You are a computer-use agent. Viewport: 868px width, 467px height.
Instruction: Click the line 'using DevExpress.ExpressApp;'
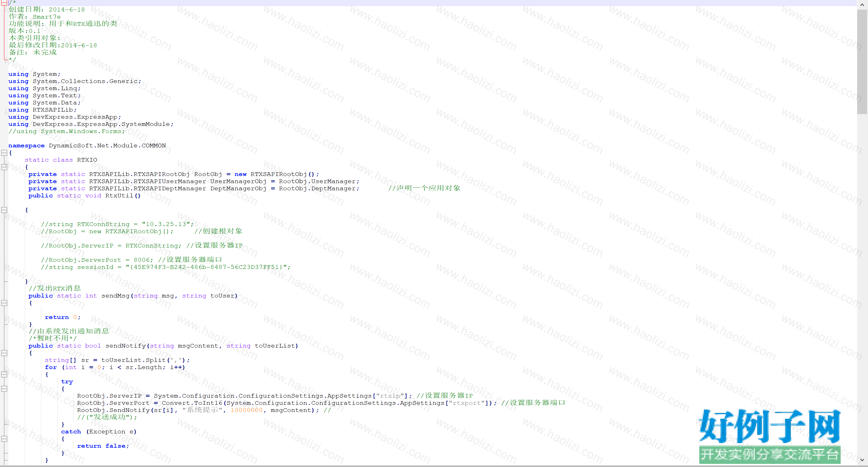65,117
